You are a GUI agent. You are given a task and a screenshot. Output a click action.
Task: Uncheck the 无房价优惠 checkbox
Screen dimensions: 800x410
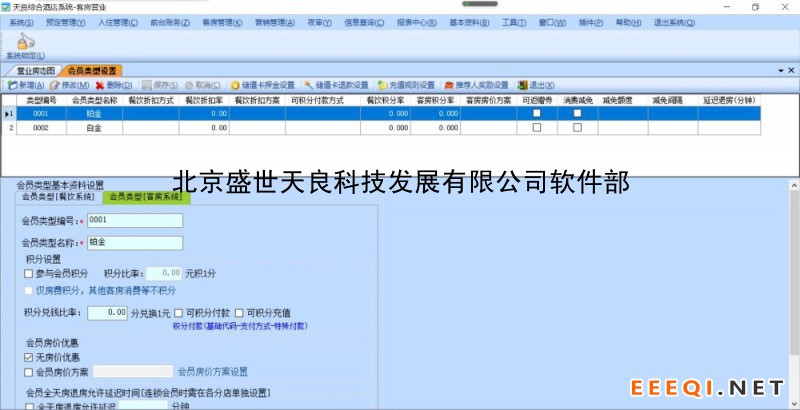[29, 357]
